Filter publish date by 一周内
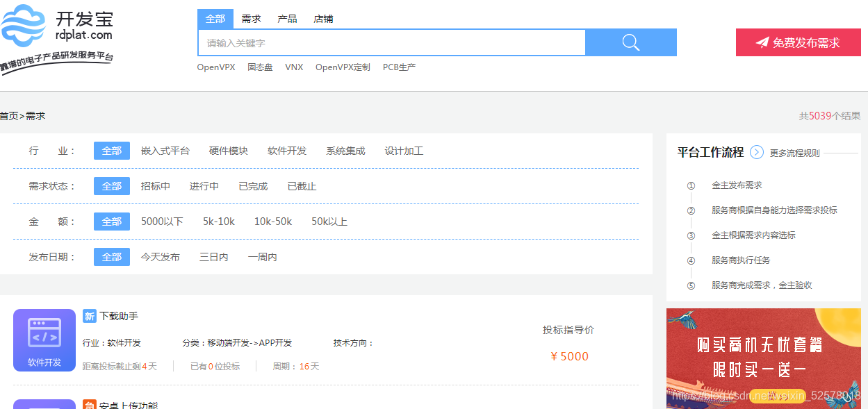This screenshot has height=409, width=868. pyautogui.click(x=263, y=257)
